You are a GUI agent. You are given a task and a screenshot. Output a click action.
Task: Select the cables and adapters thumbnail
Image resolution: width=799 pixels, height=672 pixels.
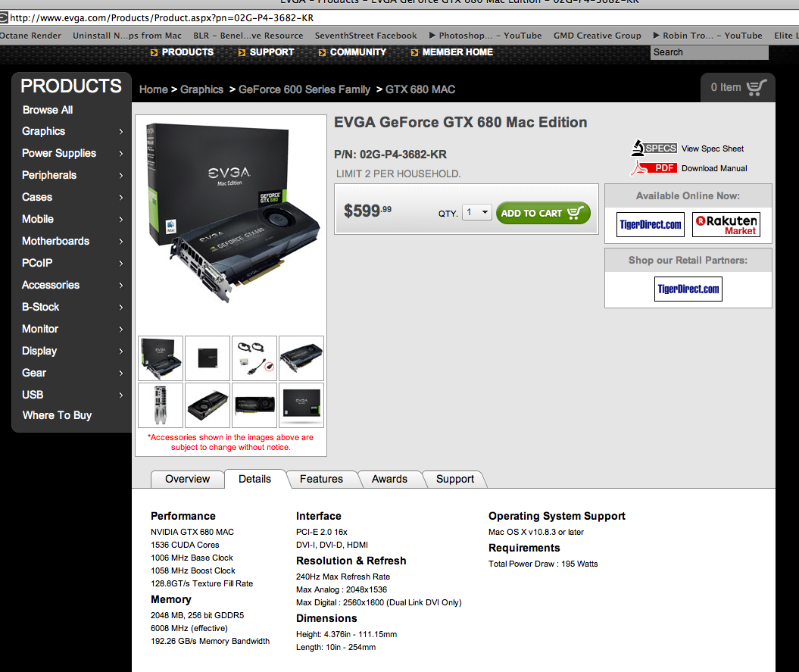(x=254, y=358)
